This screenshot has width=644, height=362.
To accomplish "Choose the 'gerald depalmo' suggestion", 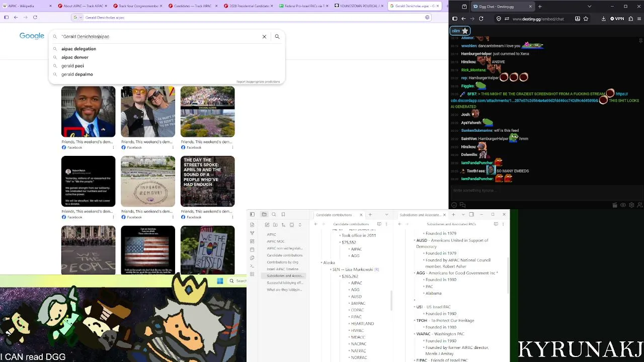I will (77, 74).
